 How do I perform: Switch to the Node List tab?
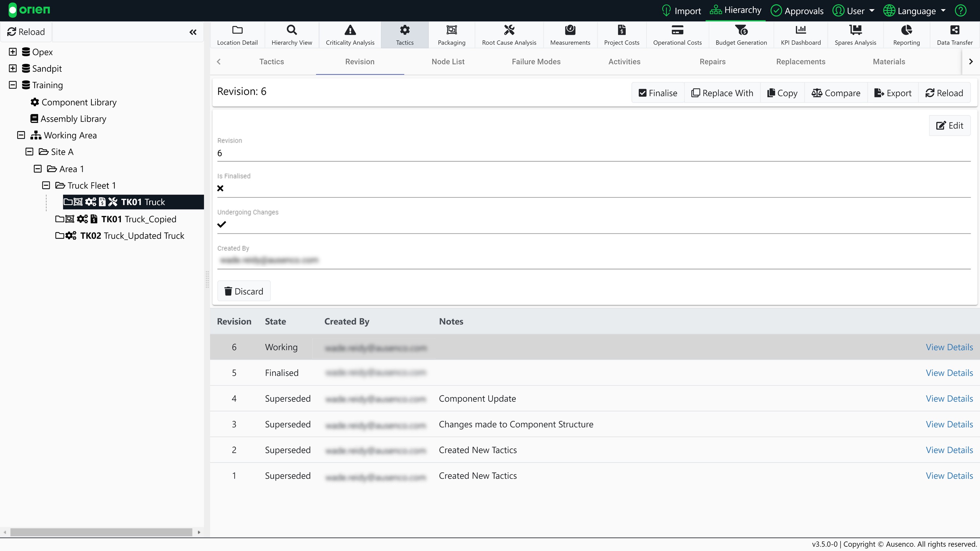[x=448, y=62]
